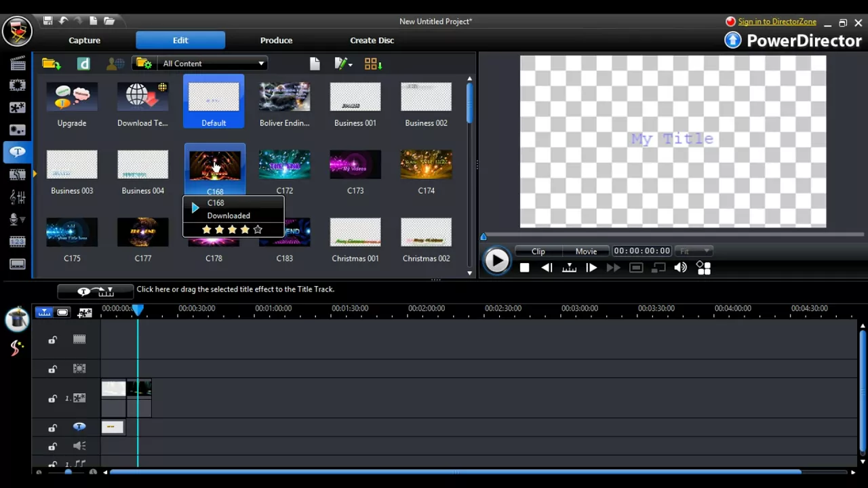Open the Effect Room in the sidebar
The width and height of the screenshot is (868, 488).
click(18, 85)
